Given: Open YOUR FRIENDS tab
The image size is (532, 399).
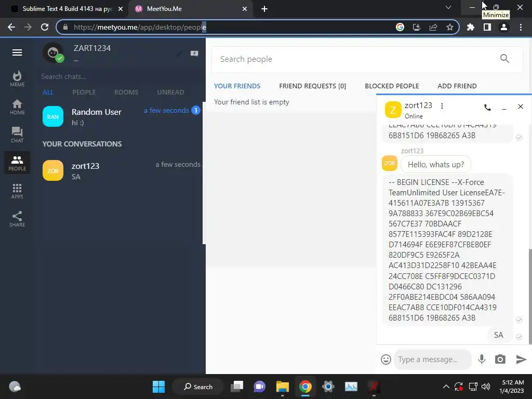Looking at the screenshot, I should (237, 86).
